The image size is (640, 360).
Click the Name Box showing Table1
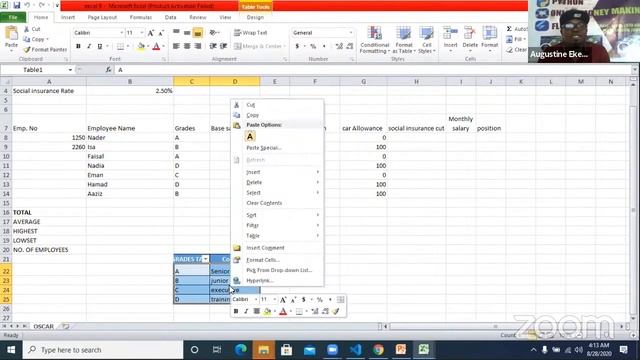pyautogui.click(x=33, y=70)
